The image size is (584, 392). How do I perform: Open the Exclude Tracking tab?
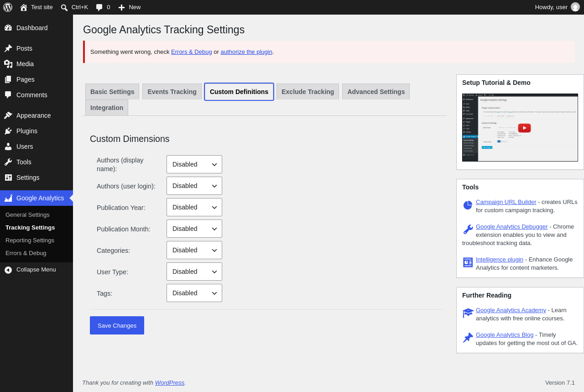308,92
